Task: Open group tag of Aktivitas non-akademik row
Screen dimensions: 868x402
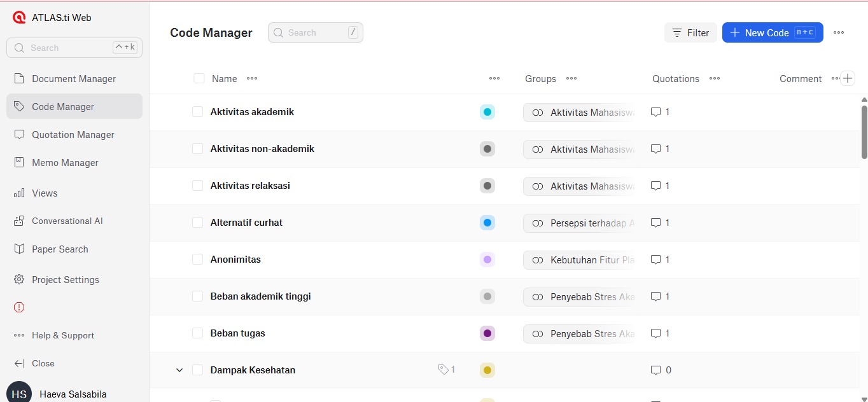Action: [579, 149]
